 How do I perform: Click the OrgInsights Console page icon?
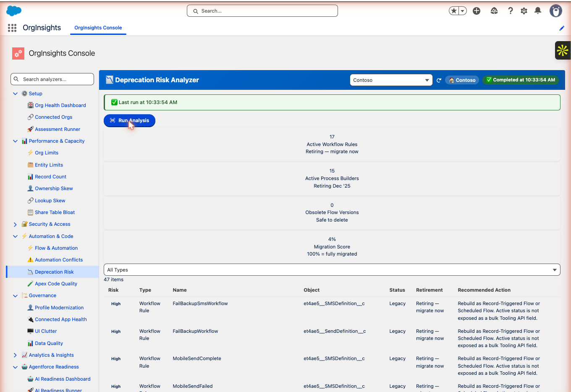pyautogui.click(x=18, y=53)
